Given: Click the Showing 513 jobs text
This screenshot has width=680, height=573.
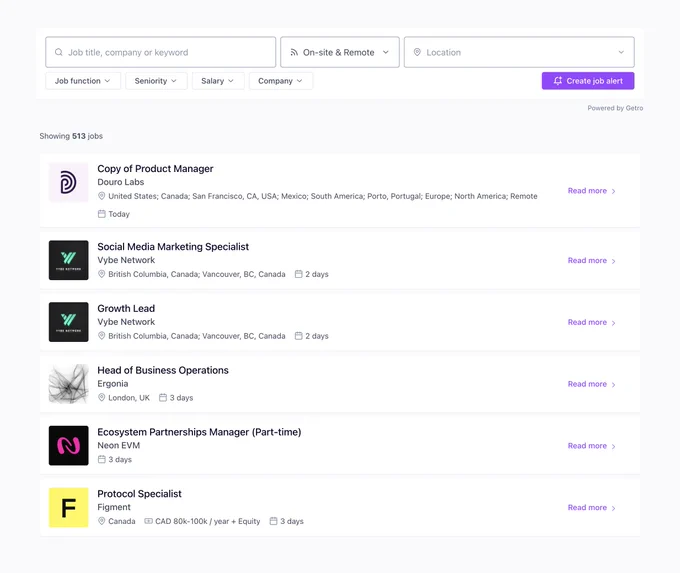Looking at the screenshot, I should tap(71, 136).
